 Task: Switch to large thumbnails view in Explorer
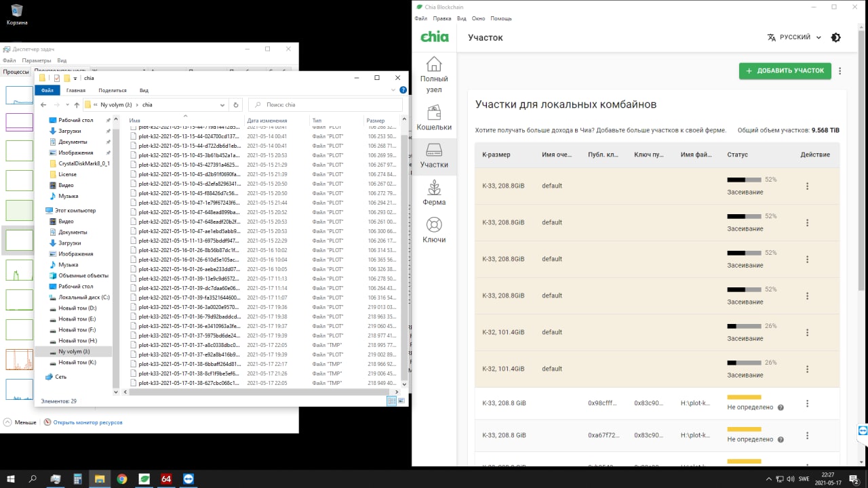point(401,401)
